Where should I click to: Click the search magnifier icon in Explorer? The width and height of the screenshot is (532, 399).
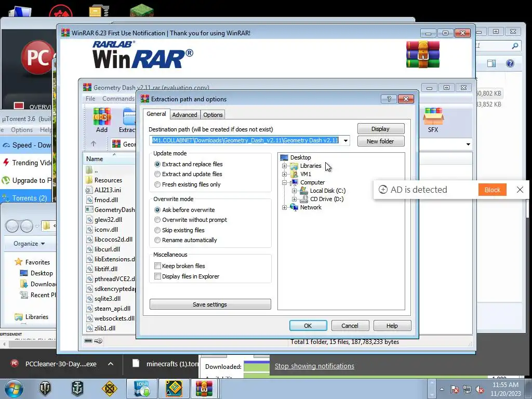[515, 46]
